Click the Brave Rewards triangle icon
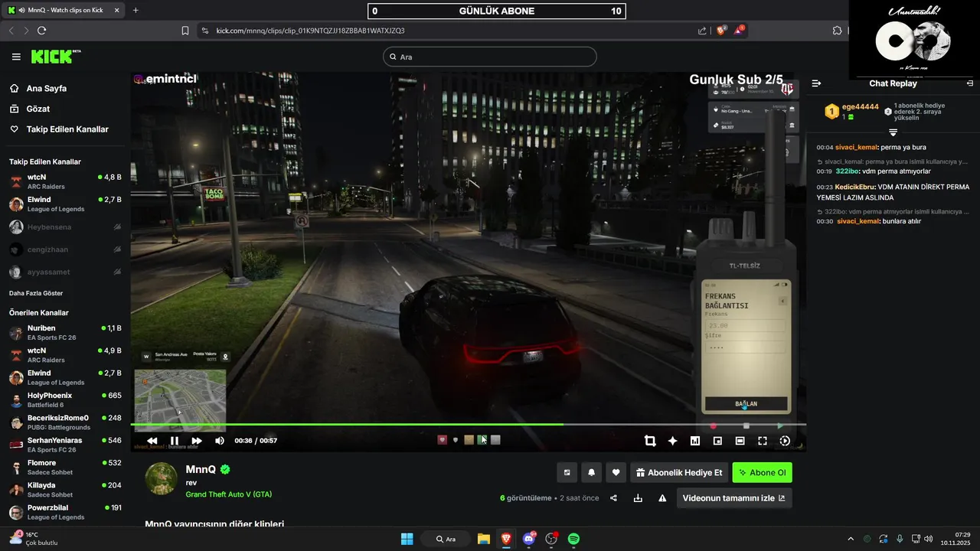 pos(739,31)
